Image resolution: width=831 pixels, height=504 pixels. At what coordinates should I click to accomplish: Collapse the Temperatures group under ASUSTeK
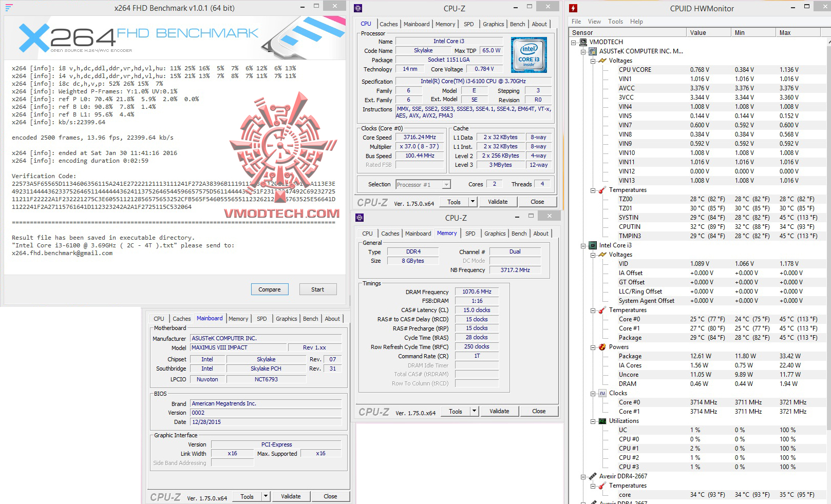[x=593, y=190]
